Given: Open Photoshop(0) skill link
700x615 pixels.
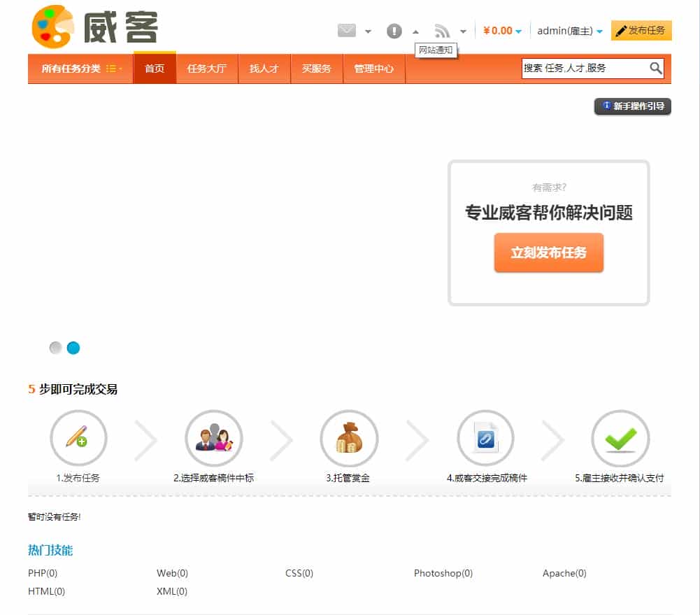Looking at the screenshot, I should click(443, 573).
